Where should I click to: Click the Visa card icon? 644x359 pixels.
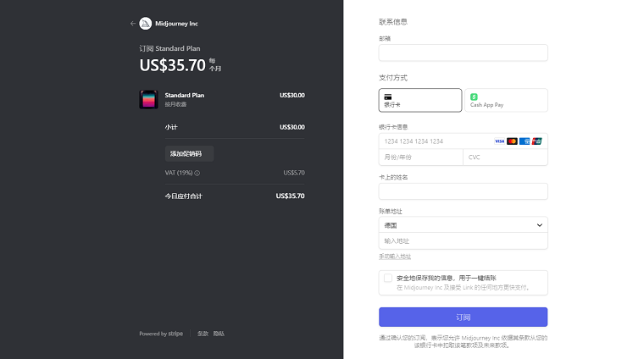click(x=499, y=141)
